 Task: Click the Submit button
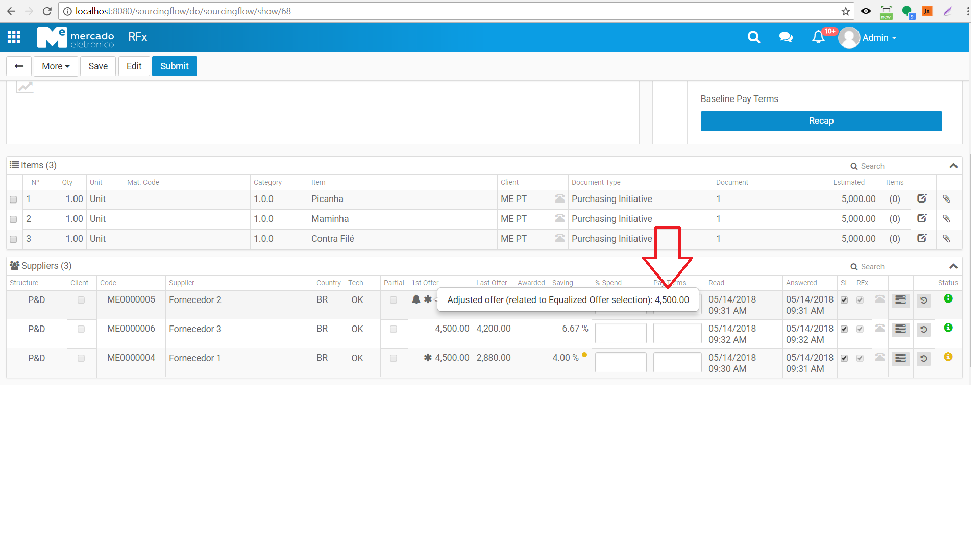point(174,66)
